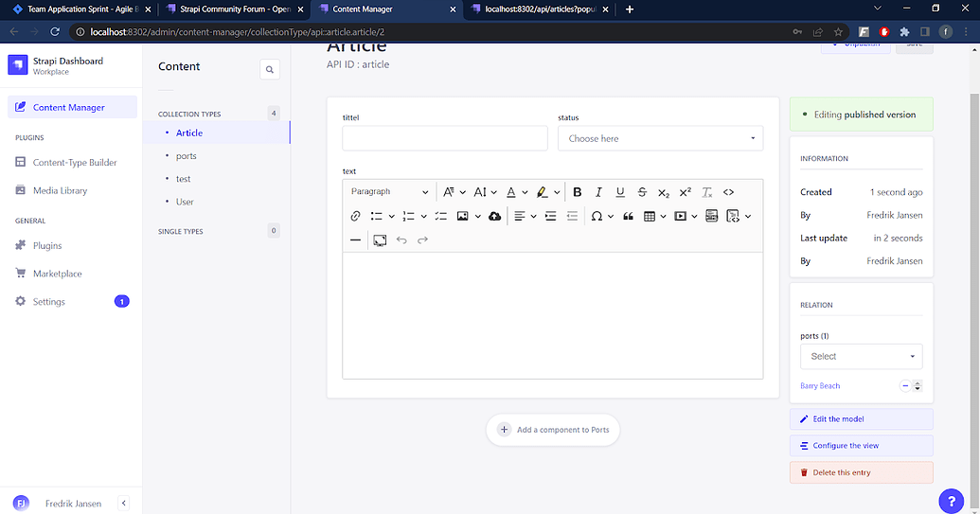Expand the HTML embed dropdown

pos(748,216)
